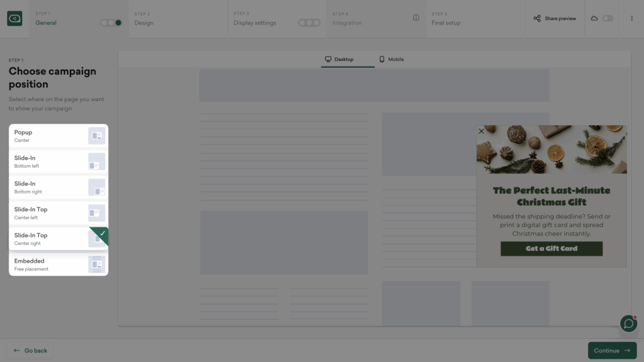This screenshot has width=644, height=362.
Task: Switch preview to Desktop tab
Action: pos(339,60)
